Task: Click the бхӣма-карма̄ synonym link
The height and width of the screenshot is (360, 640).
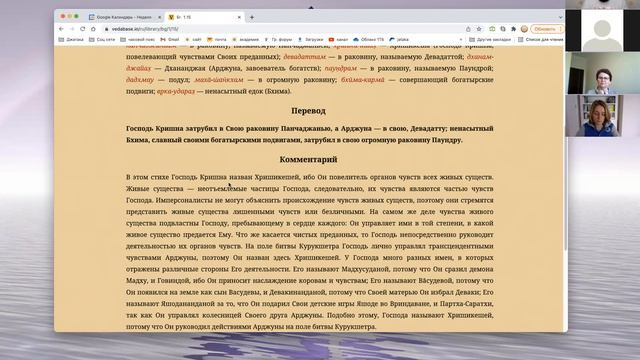Action: [x=363, y=80]
